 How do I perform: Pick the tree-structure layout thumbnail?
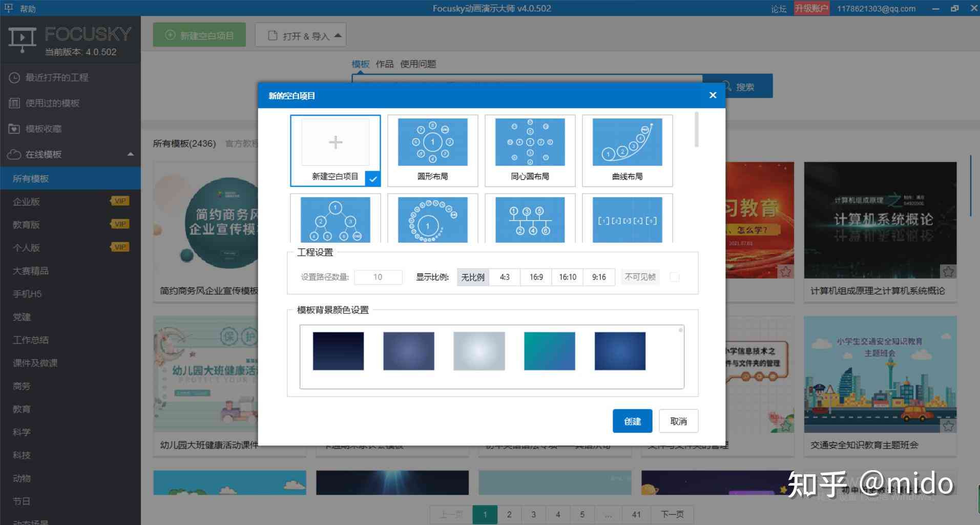[x=335, y=219]
